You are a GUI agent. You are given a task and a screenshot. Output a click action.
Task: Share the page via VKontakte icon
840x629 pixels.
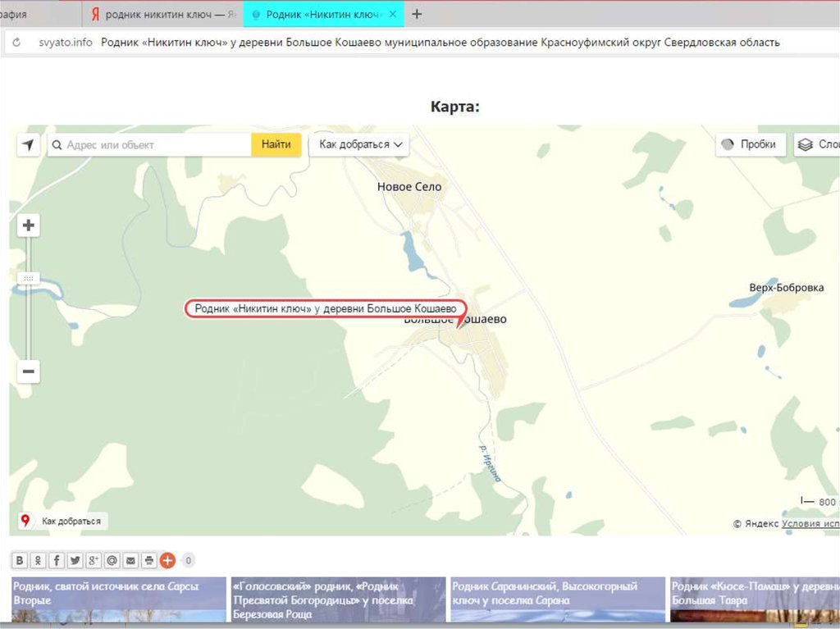point(20,561)
